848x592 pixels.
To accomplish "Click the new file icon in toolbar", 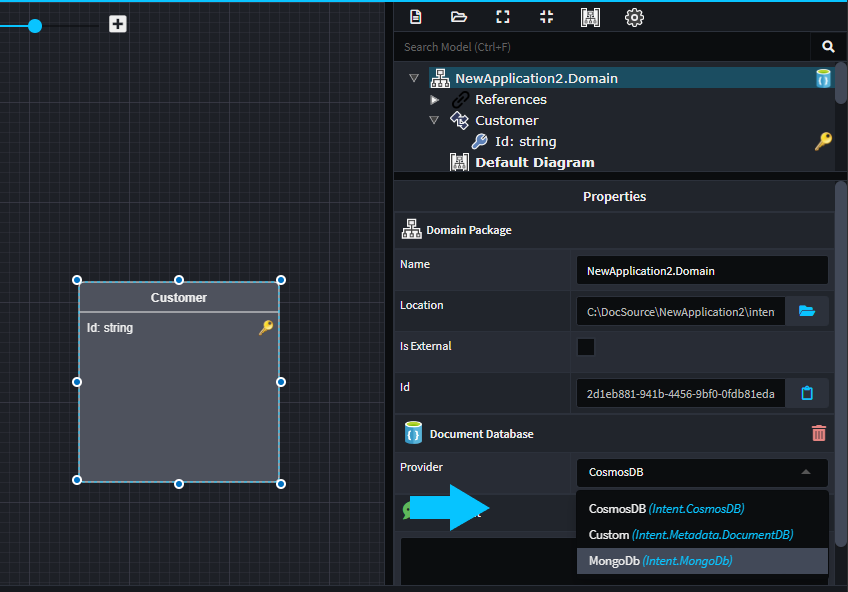I will (x=416, y=17).
